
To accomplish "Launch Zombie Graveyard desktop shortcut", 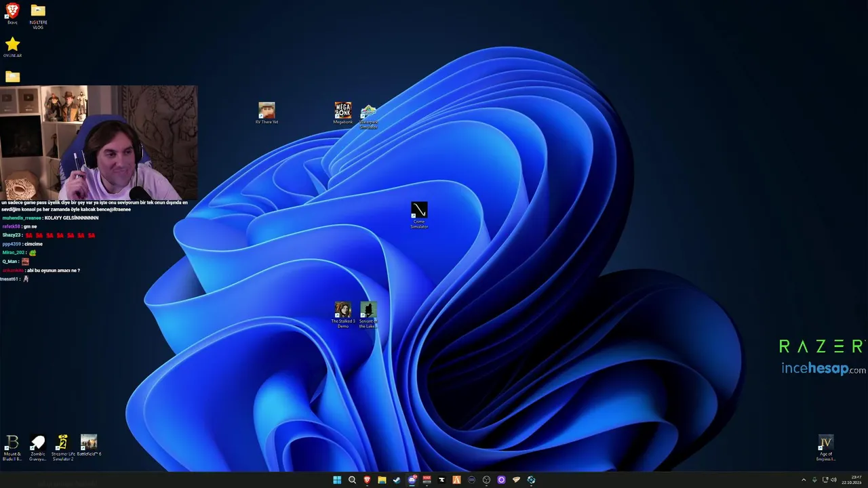I will pos(38,449).
